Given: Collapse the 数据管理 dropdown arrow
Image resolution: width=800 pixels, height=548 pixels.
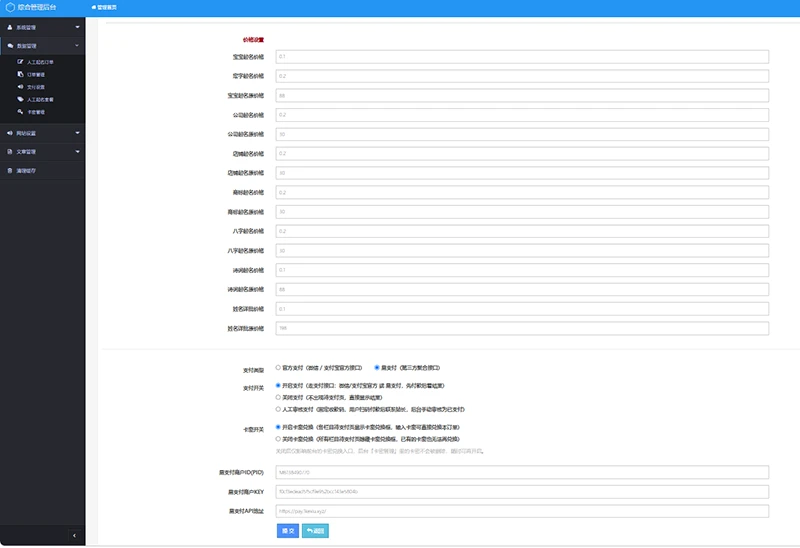Looking at the screenshot, I should click(x=78, y=45).
